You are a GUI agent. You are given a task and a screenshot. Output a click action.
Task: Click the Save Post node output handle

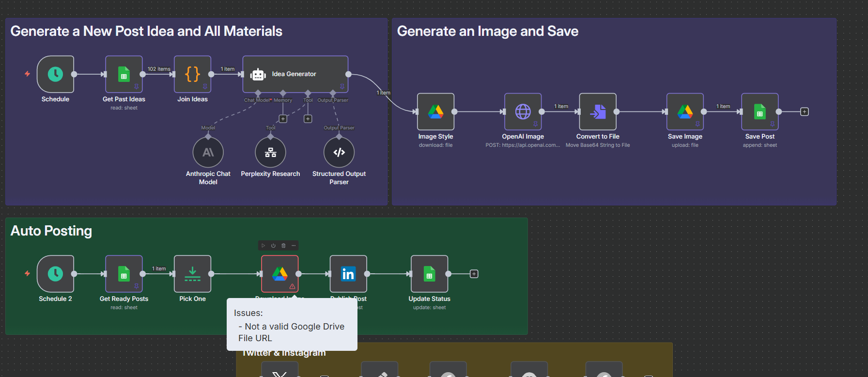779,111
